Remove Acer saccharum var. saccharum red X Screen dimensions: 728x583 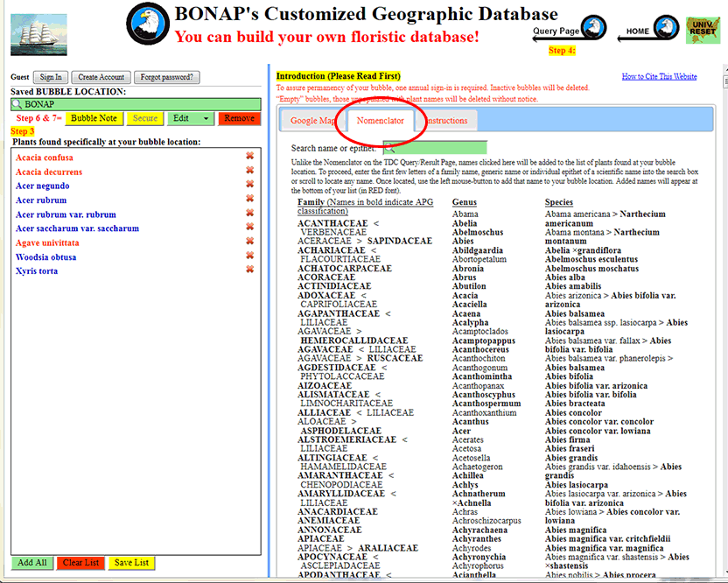tap(249, 228)
